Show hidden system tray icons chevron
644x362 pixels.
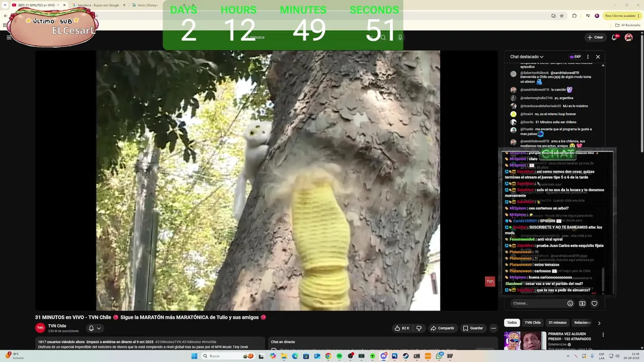pos(568,356)
